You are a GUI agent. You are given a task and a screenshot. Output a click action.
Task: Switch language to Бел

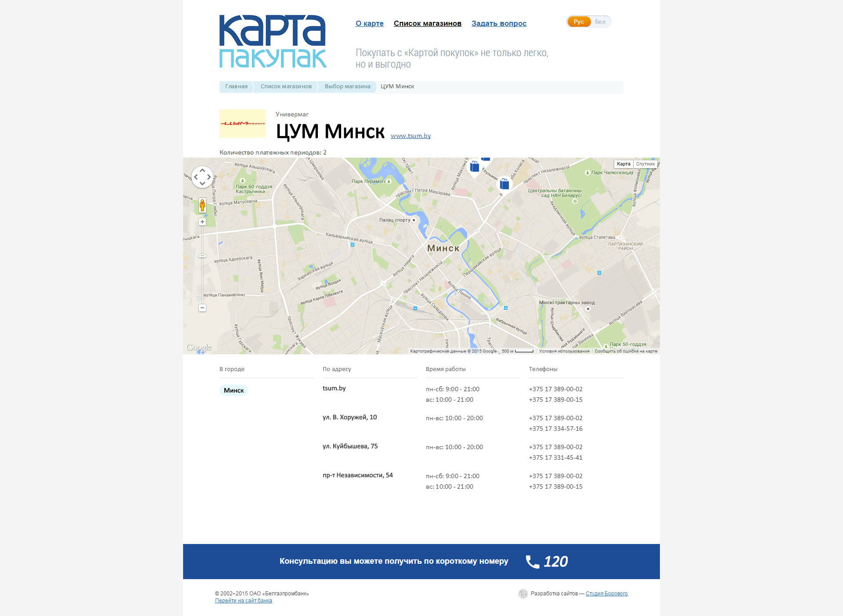pos(600,22)
